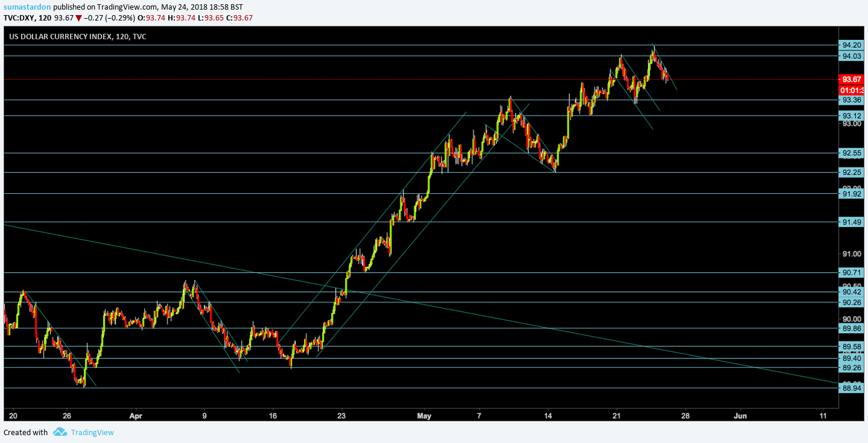This screenshot has width=868, height=443.
Task: Click the 'Created with' footer text
Action: tap(25, 432)
